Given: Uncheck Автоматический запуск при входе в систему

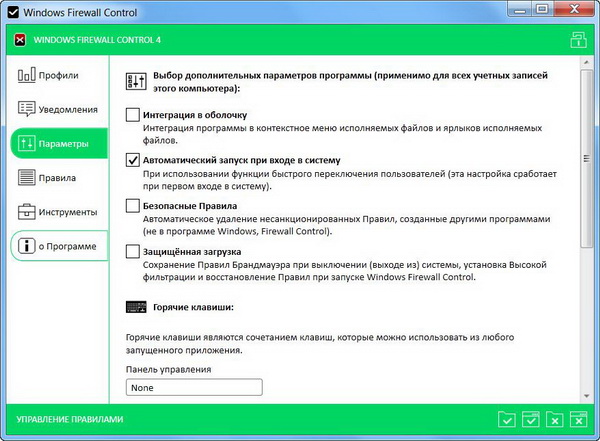Looking at the screenshot, I should (x=133, y=160).
